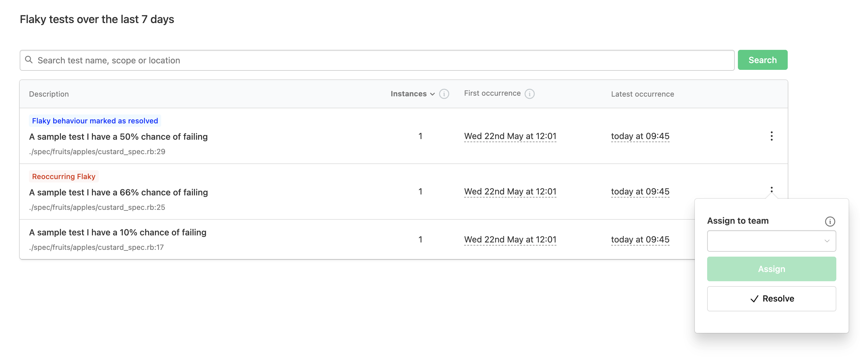This screenshot has width=868, height=360.
Task: Open the 50% chance of failing test
Action: click(x=118, y=137)
